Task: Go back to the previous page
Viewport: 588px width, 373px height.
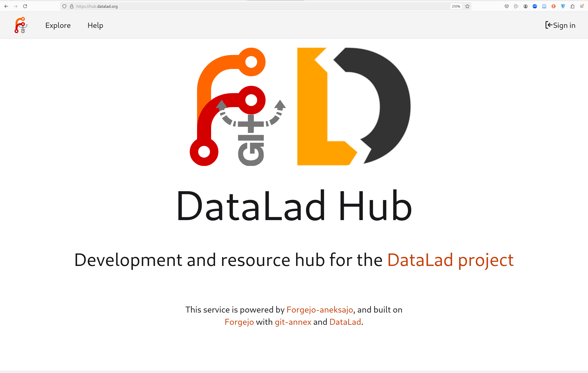Action: tap(6, 6)
